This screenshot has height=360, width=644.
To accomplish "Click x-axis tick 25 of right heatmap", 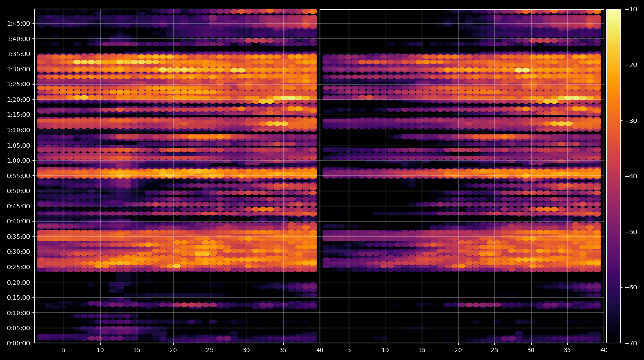I will [494, 350].
